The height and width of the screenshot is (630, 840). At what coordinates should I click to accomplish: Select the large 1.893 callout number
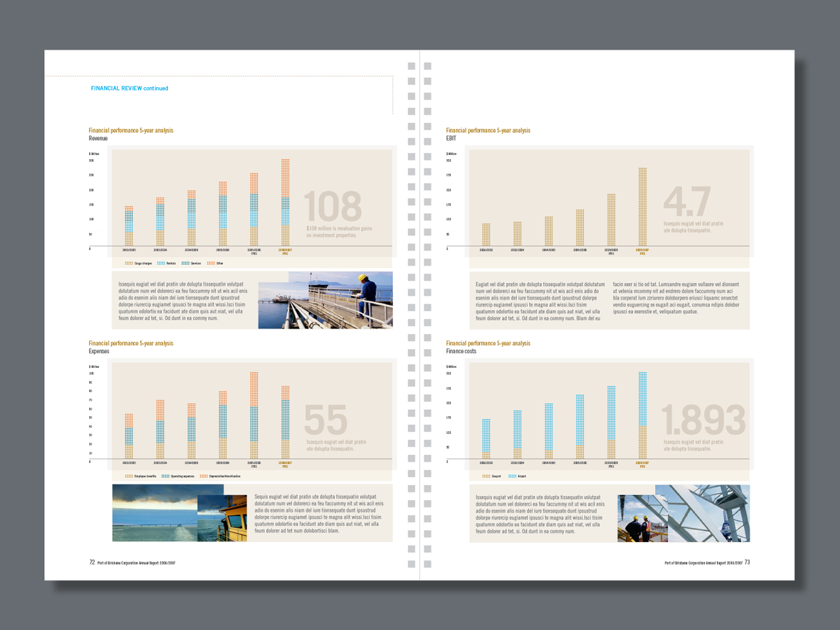pos(703,420)
